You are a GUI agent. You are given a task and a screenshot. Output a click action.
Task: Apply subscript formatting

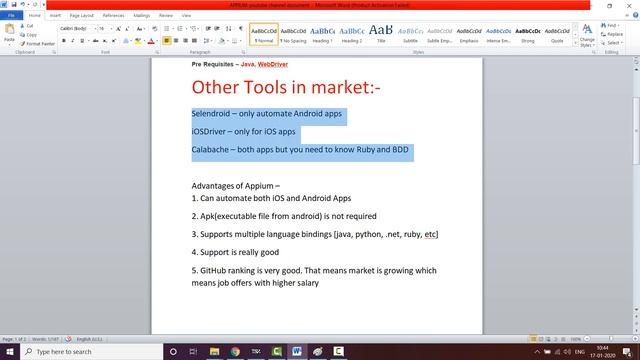click(105, 41)
